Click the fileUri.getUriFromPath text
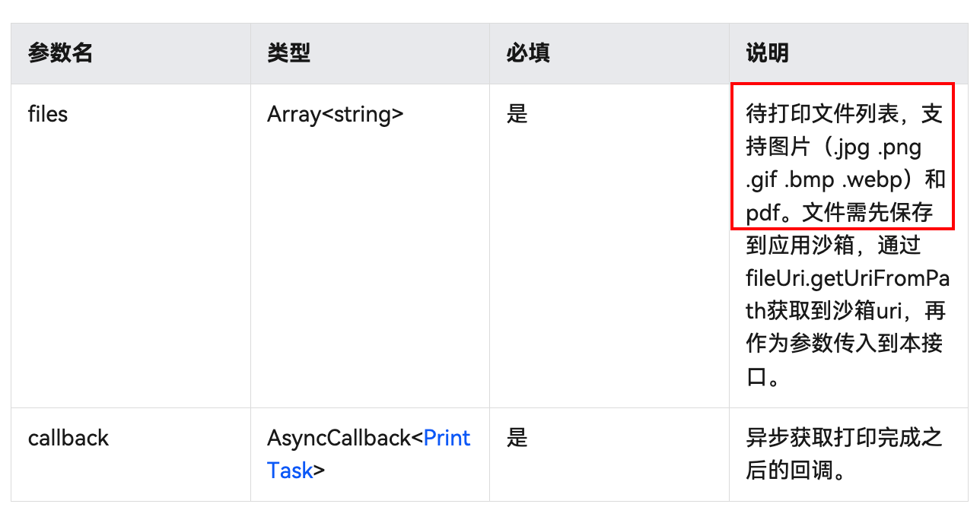 click(847, 279)
